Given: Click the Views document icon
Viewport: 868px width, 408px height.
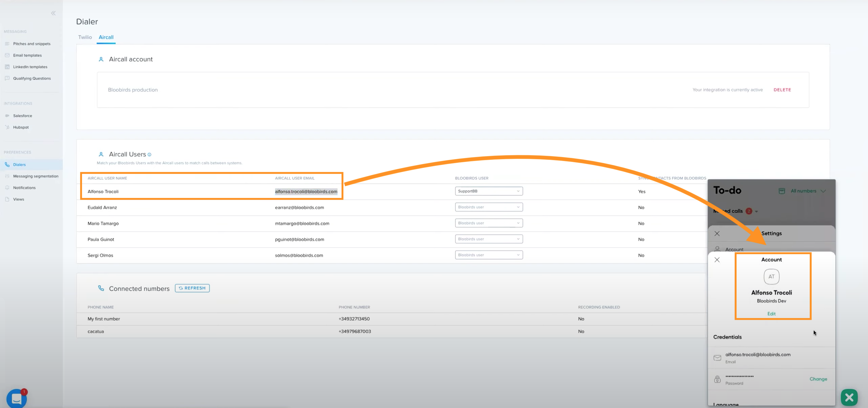Looking at the screenshot, I should point(7,199).
